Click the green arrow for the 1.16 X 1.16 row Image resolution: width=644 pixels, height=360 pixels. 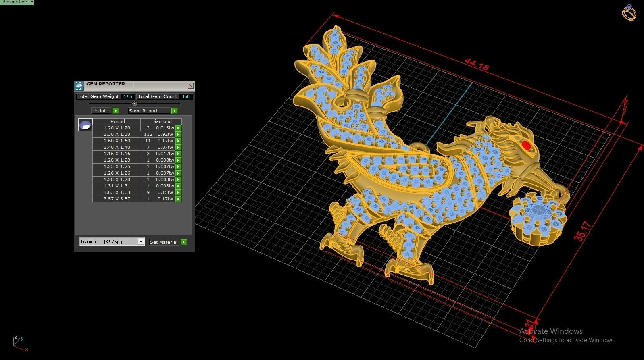click(178, 154)
